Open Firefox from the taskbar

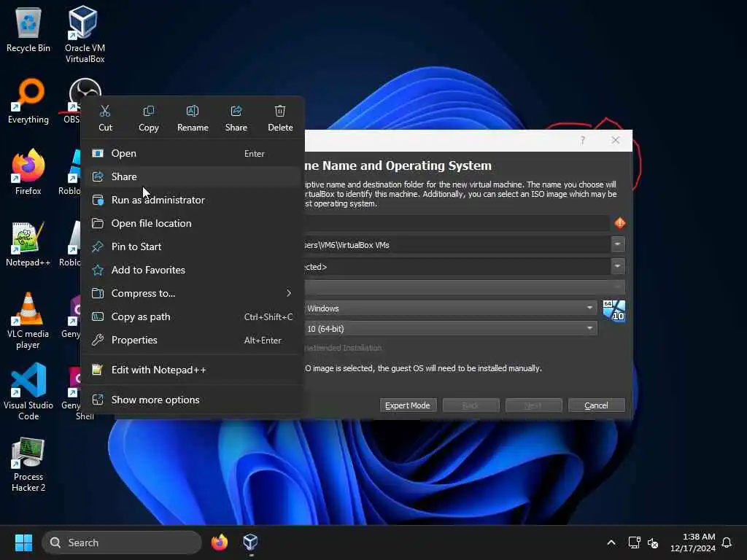219,542
